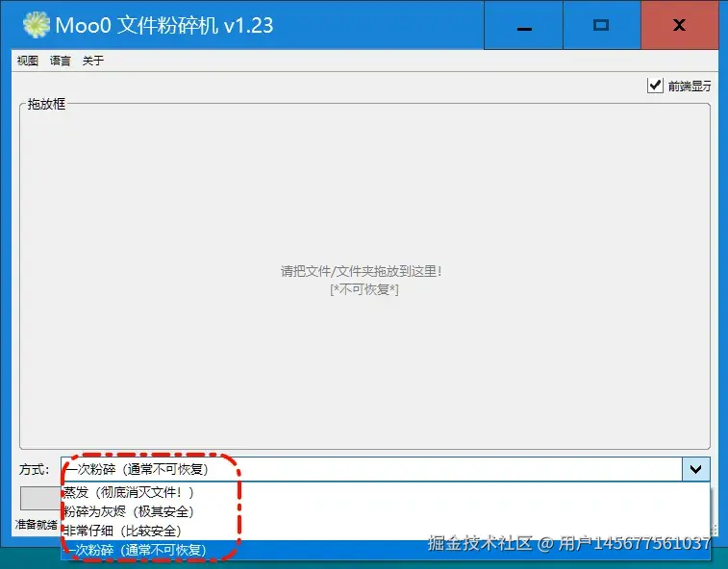This screenshot has height=569, width=728.
Task: Click the 准备就绪 status text
Action: (x=37, y=525)
